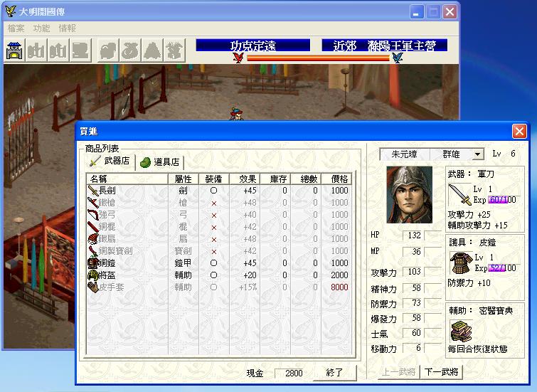Click the 皮鎧 armor icon
The image size is (537, 392).
click(x=461, y=263)
